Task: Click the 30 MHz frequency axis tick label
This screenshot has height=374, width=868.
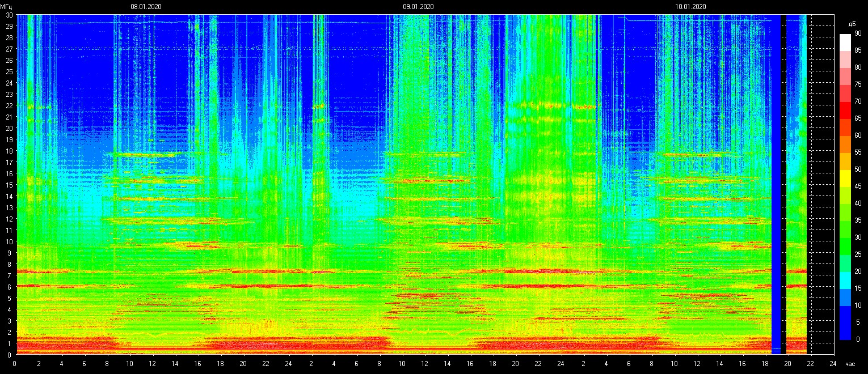Action: pos(9,15)
